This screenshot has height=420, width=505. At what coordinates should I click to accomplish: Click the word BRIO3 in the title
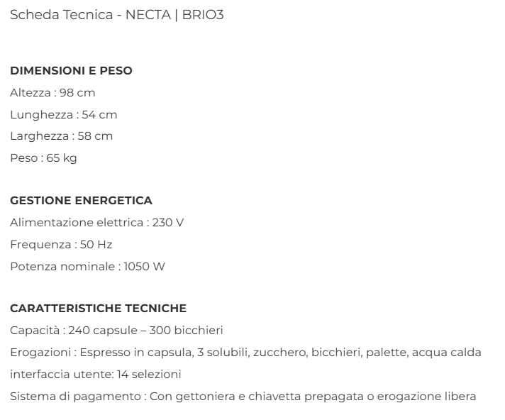point(203,15)
